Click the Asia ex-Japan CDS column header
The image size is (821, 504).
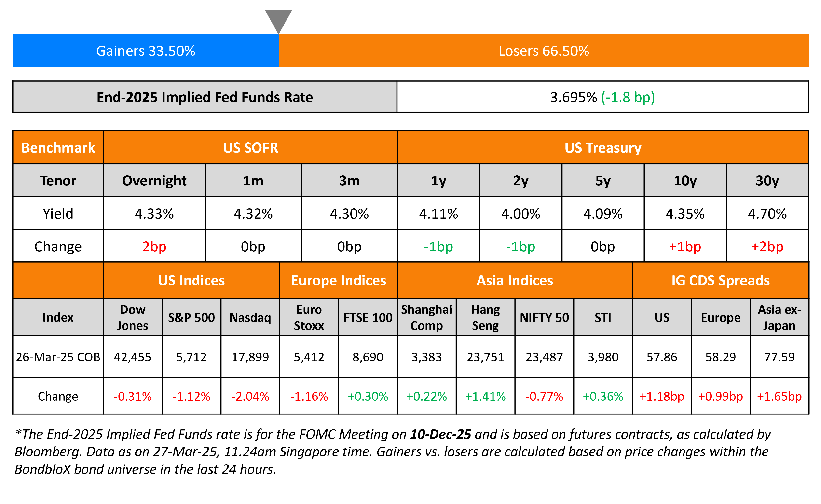[779, 317]
